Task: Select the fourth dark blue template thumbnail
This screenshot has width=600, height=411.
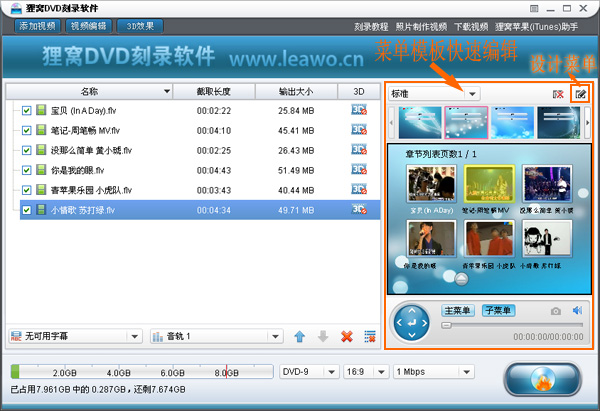Action: pos(559,123)
